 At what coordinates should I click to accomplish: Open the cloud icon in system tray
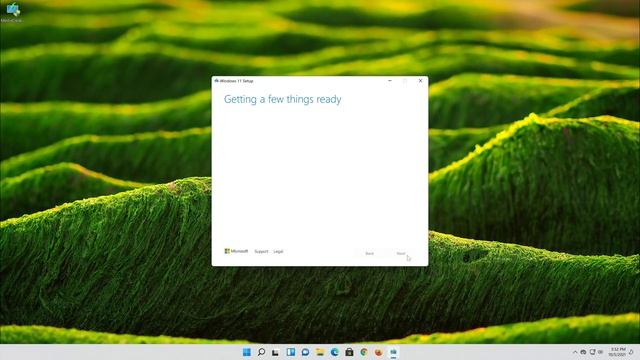point(583,352)
